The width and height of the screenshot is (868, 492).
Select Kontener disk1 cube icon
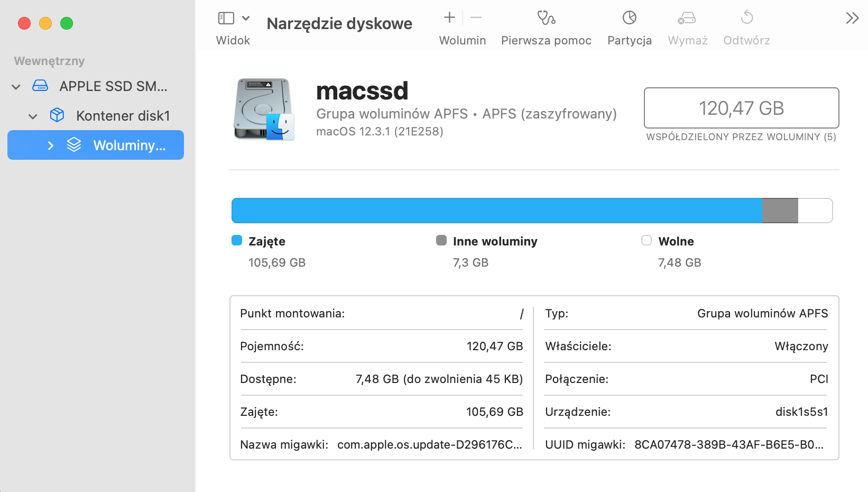(57, 115)
